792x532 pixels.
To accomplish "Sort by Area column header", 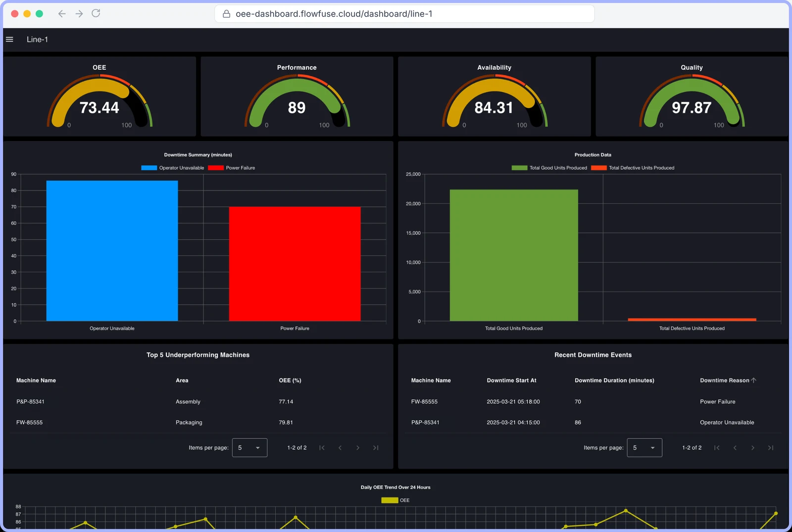I will 182,381.
